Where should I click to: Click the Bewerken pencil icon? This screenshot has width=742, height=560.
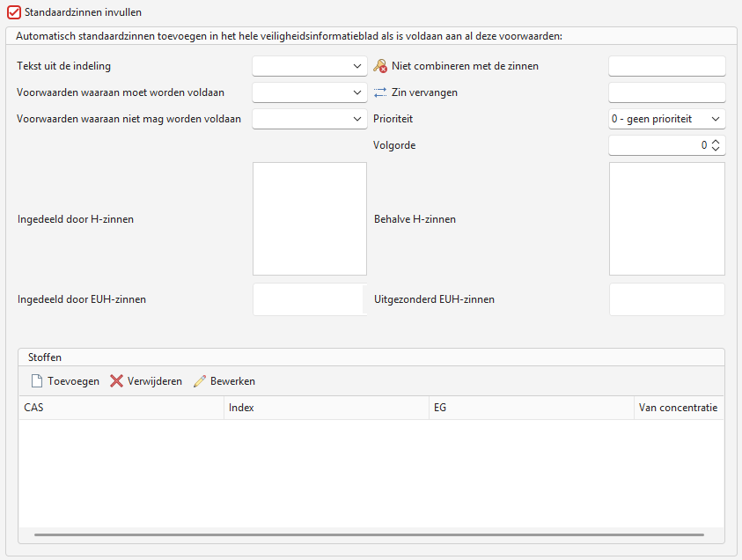(200, 381)
